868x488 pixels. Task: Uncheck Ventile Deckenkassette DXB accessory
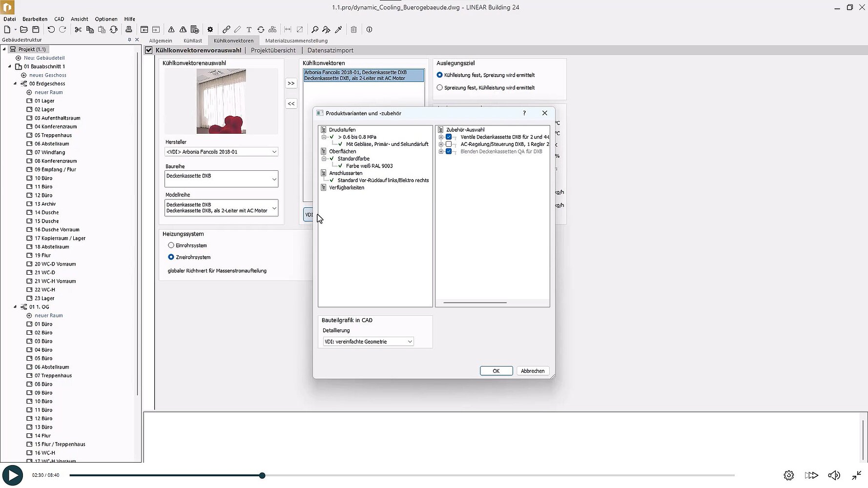pyautogui.click(x=449, y=137)
